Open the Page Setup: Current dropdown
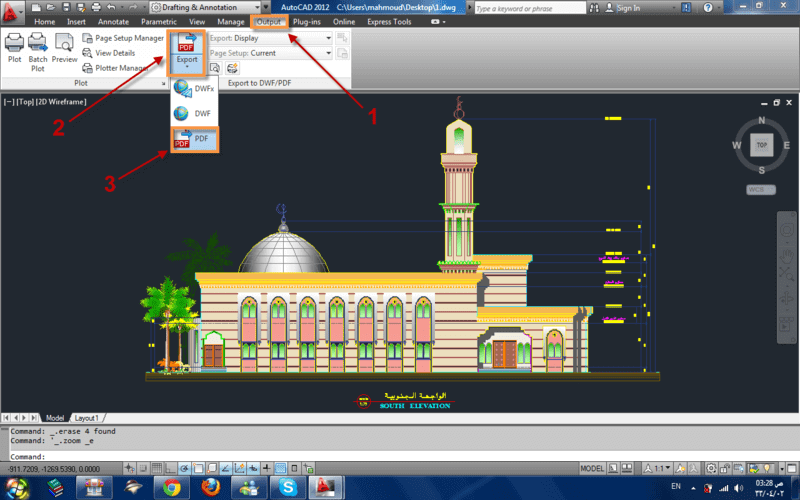 click(270, 53)
